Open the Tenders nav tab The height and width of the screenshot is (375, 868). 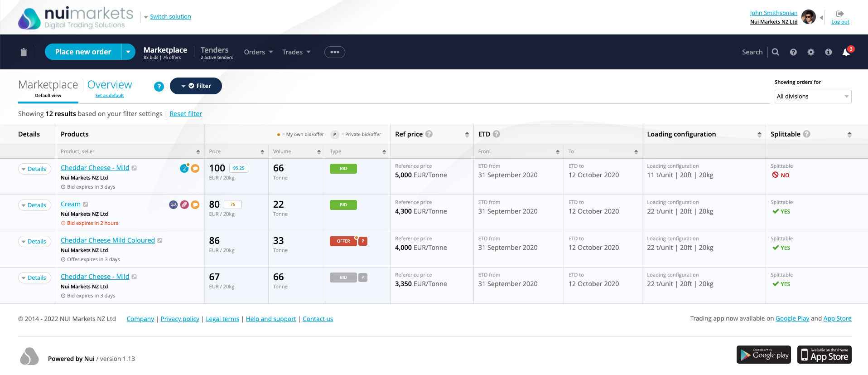click(217, 52)
